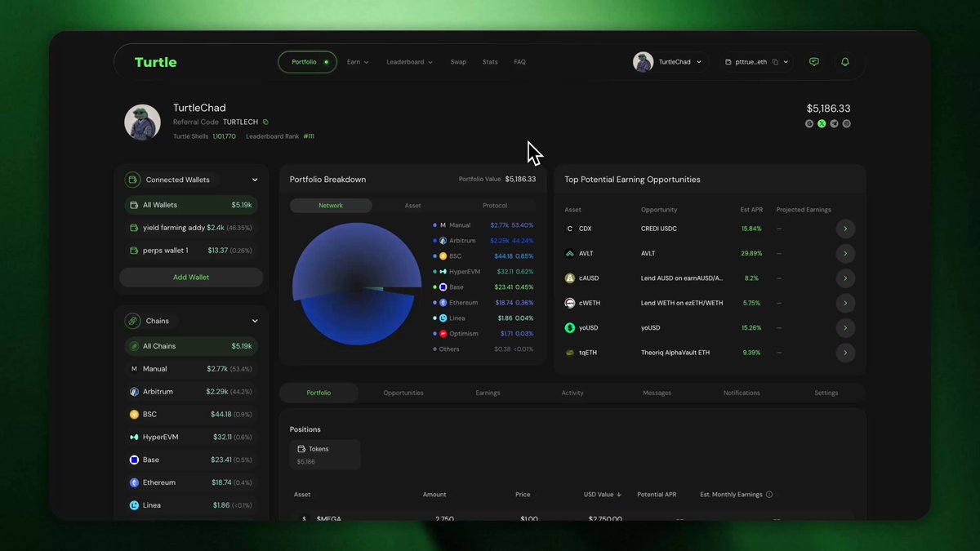Click the green X social icon
This screenshot has width=980, height=551.
822,124
